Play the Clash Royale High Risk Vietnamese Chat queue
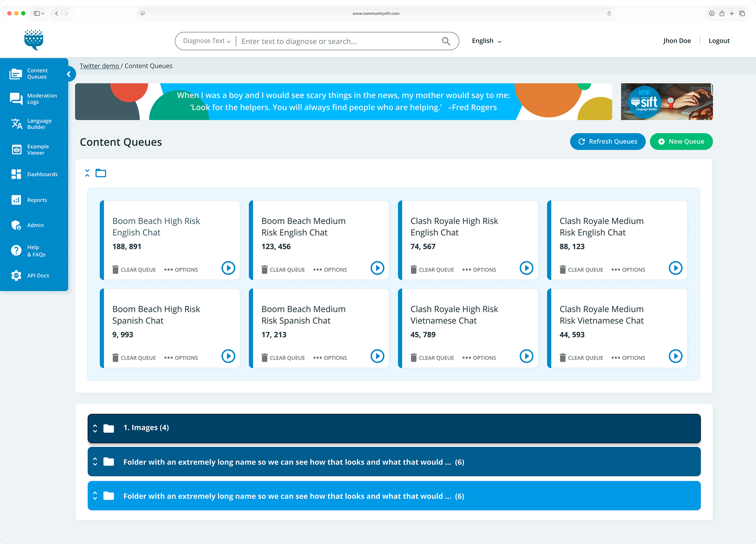 point(526,356)
